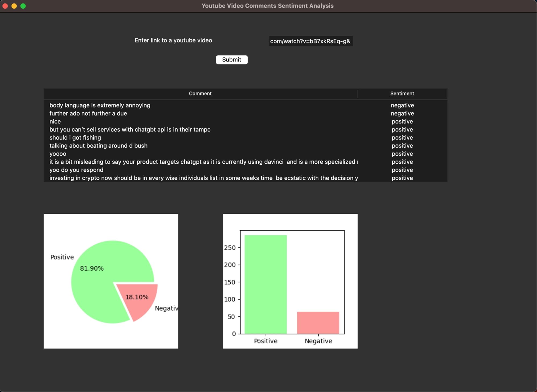Select the 'talking about beating around d bush' row

pos(98,146)
